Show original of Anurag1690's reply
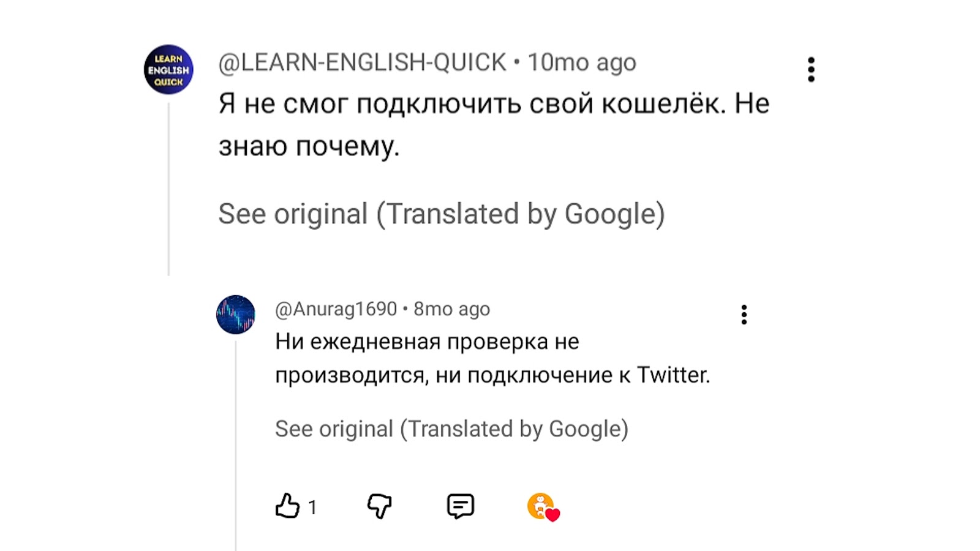 (451, 429)
